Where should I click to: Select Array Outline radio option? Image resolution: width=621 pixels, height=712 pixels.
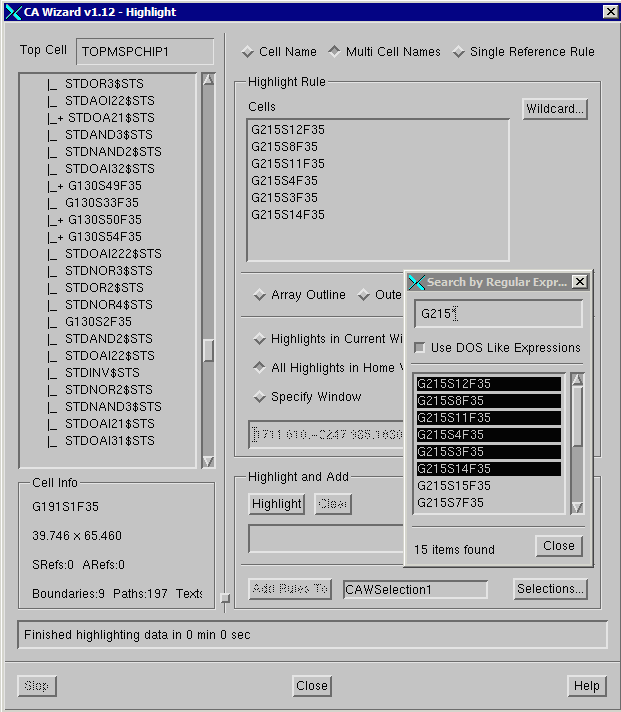[x=260, y=295]
